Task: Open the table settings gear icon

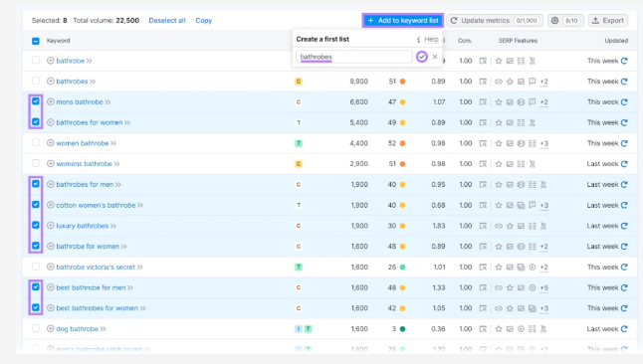Action: tap(554, 21)
